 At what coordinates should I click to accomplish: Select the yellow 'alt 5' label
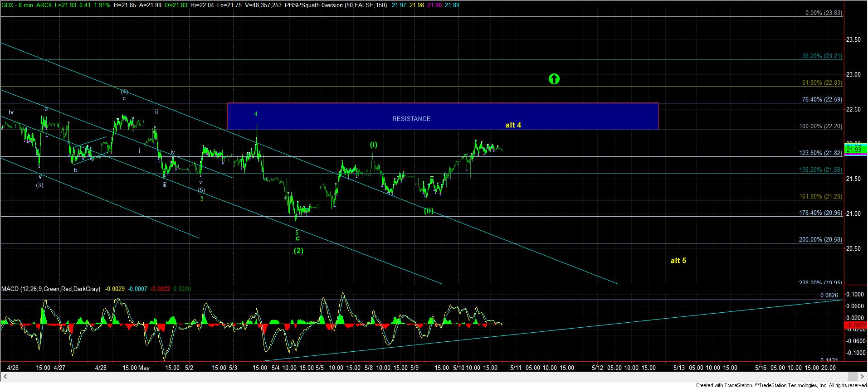point(678,261)
